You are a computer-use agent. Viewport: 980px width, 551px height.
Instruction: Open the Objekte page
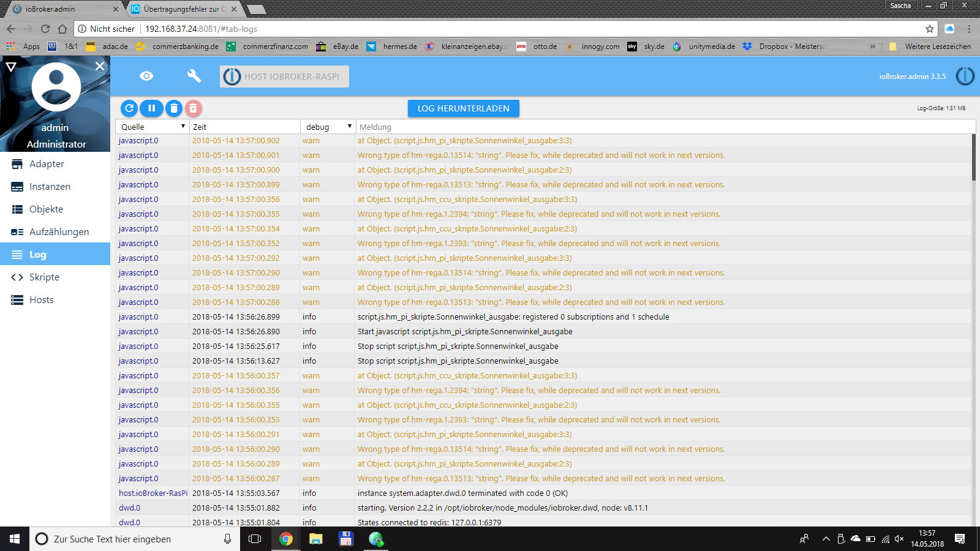(x=55, y=209)
